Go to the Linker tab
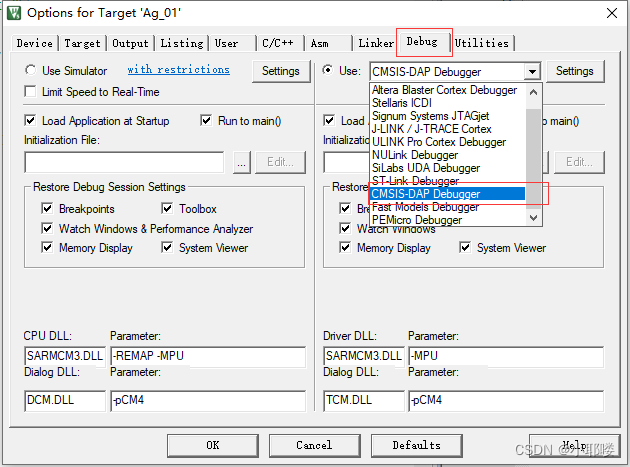The image size is (630, 467). click(x=376, y=43)
